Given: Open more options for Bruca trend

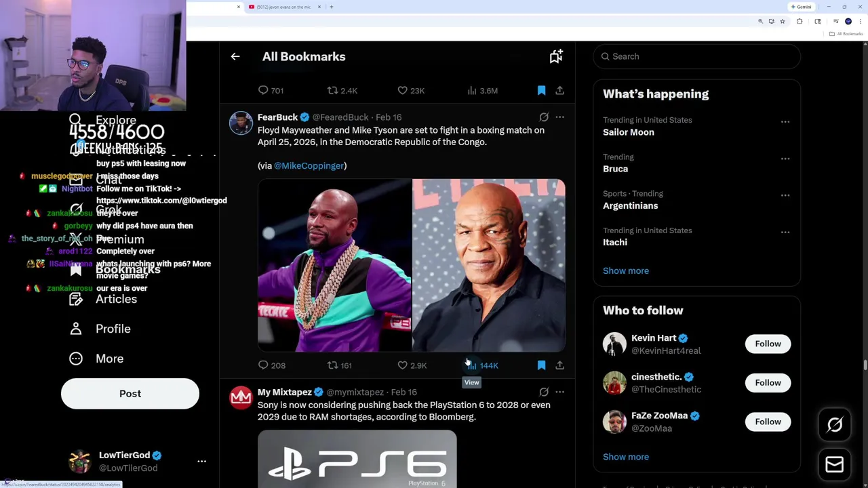Looking at the screenshot, I should (785, 159).
